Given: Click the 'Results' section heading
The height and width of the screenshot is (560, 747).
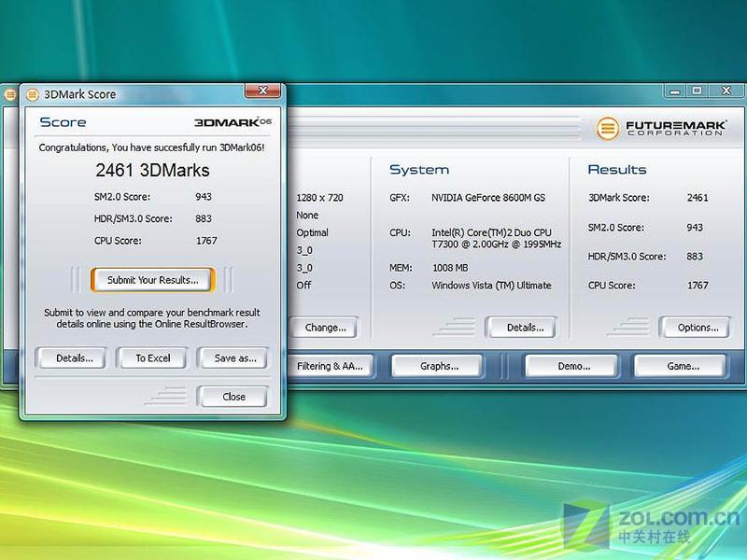Looking at the screenshot, I should point(617,170).
